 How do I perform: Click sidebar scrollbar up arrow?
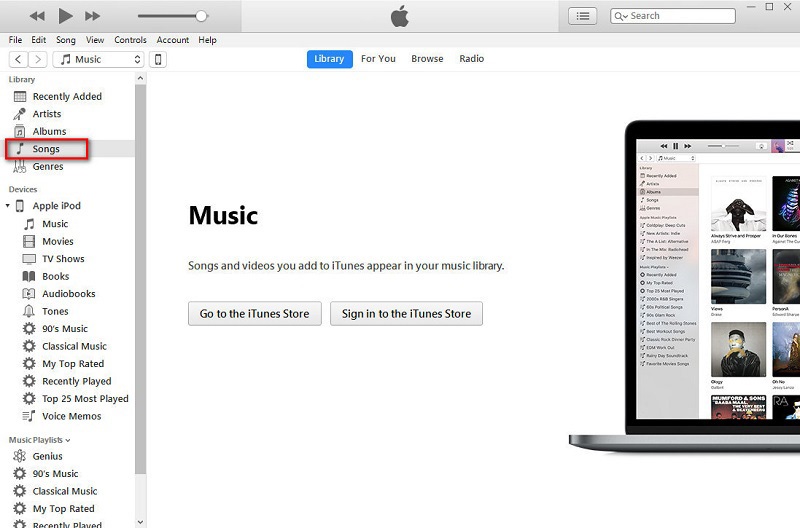[140, 78]
